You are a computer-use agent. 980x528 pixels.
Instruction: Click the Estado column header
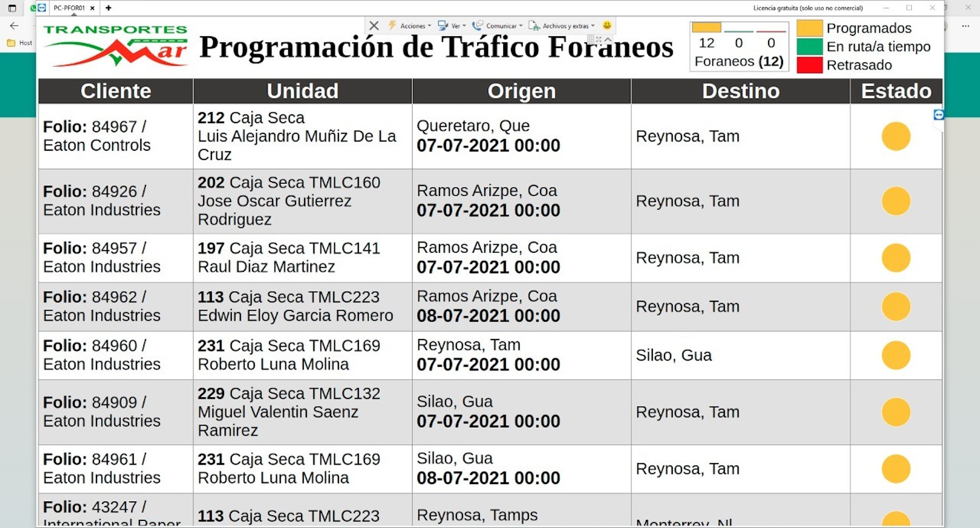point(896,91)
